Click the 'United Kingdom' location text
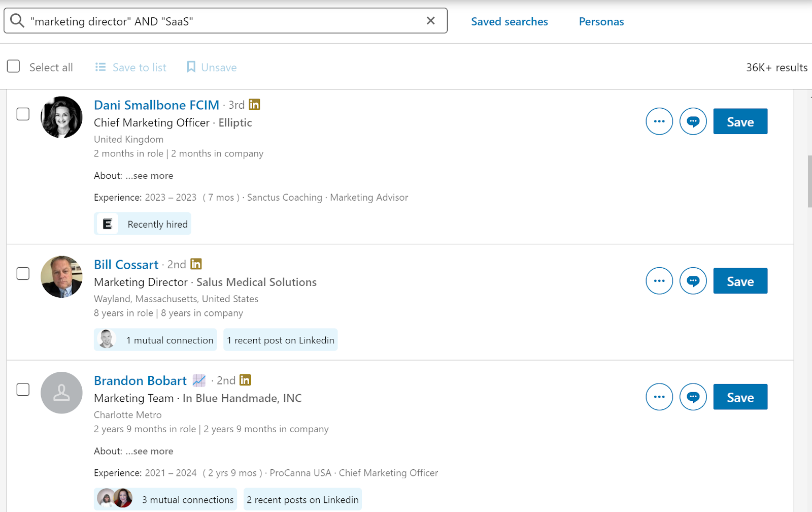Screen dimensions: 812x512 pyautogui.click(x=128, y=140)
